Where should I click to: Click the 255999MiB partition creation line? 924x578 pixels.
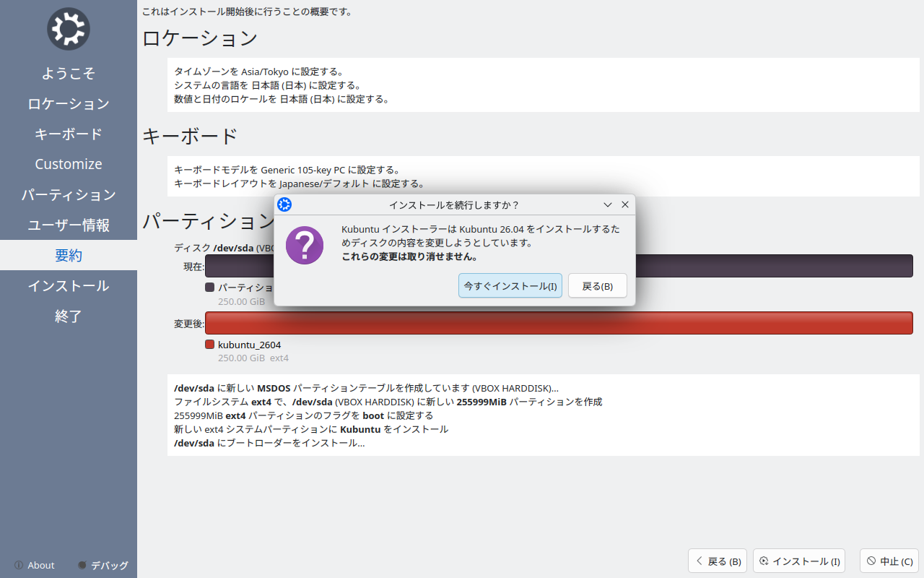coord(388,402)
